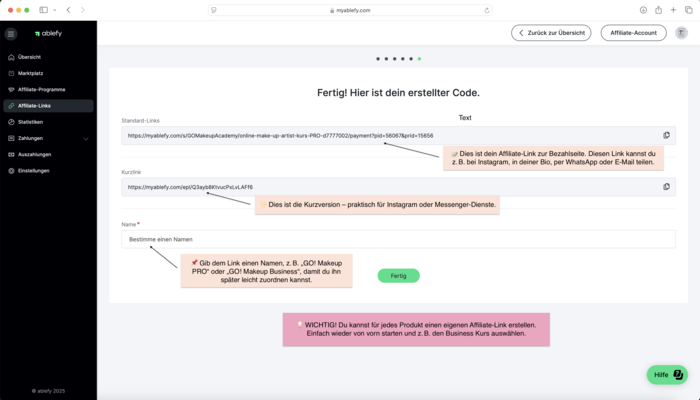Copy the Standard-Link to clipboard

(666, 135)
